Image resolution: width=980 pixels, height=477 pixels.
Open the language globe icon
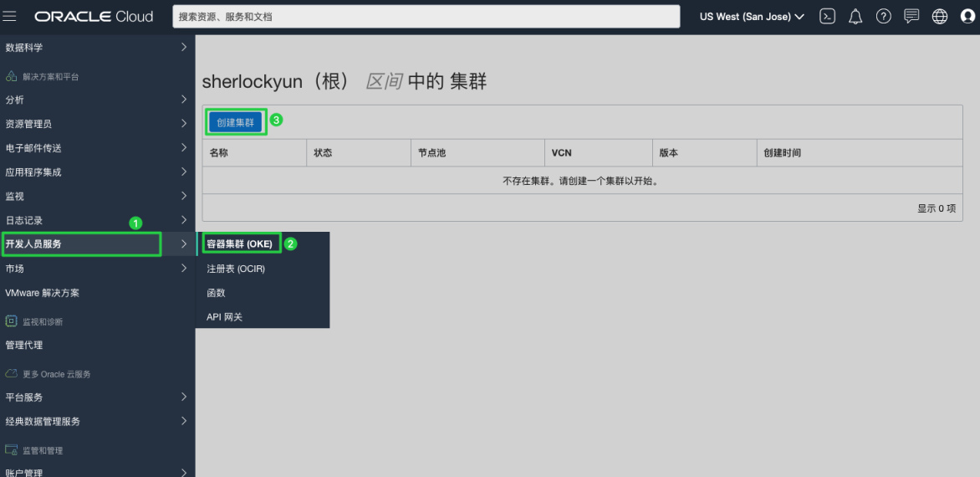point(939,17)
